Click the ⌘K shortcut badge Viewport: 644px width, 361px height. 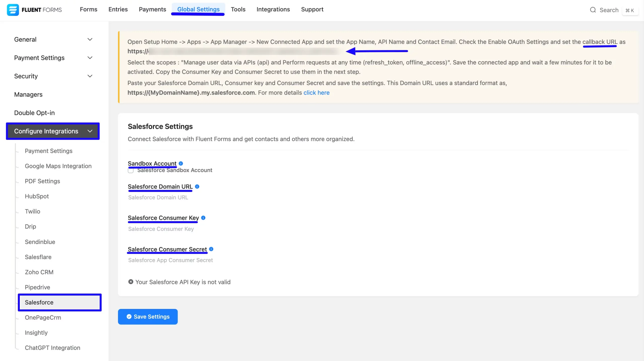pos(630,10)
